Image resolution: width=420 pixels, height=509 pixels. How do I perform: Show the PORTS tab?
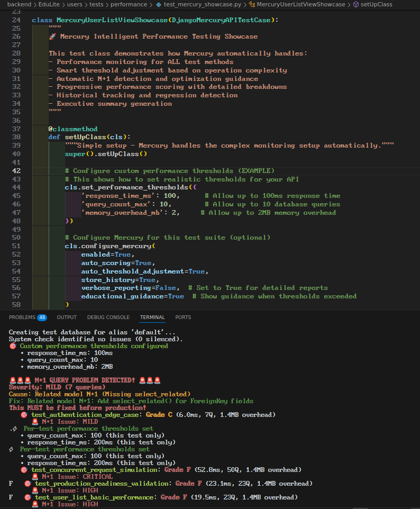pos(183,317)
